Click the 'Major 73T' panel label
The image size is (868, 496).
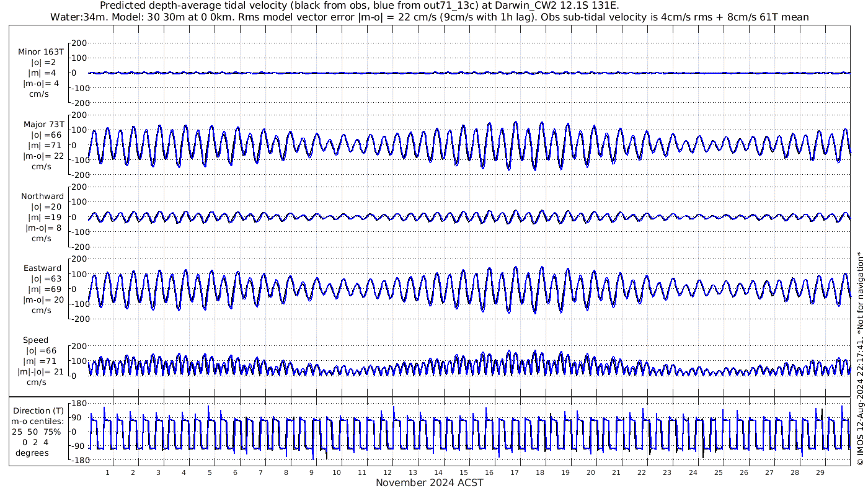point(43,124)
